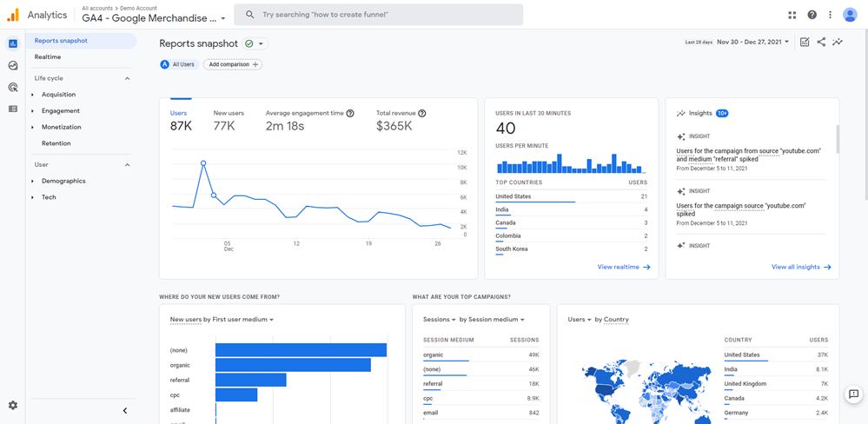The height and width of the screenshot is (424, 868).
Task: Click the arrow next to View realtime
Action: [x=646, y=267]
